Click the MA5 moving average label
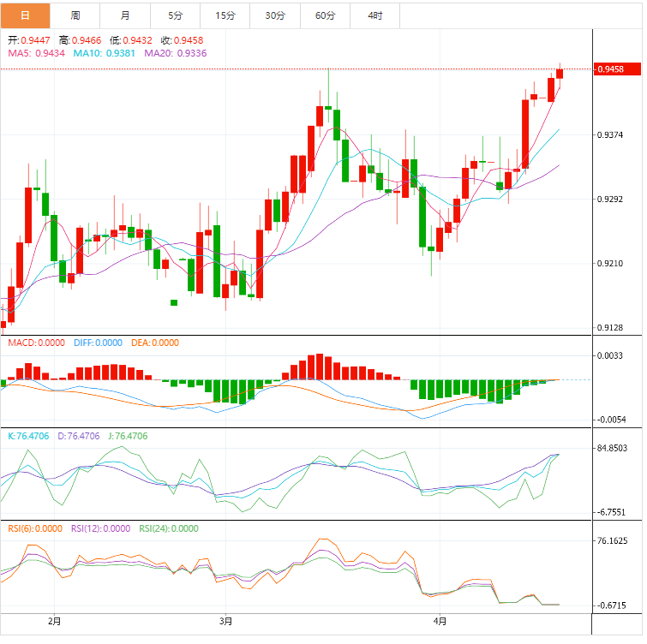Screen dimensions: 647x644 tap(36, 53)
